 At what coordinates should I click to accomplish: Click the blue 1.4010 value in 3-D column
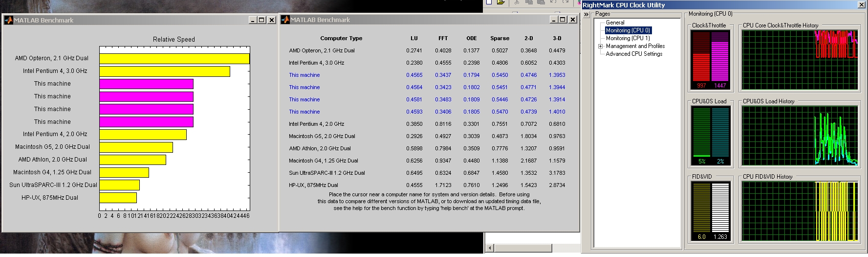click(x=557, y=112)
